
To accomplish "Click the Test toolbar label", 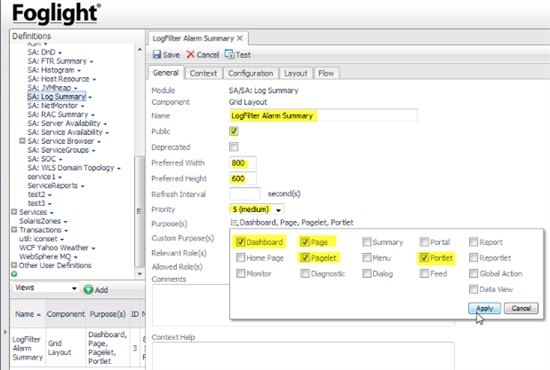I will (243, 55).
